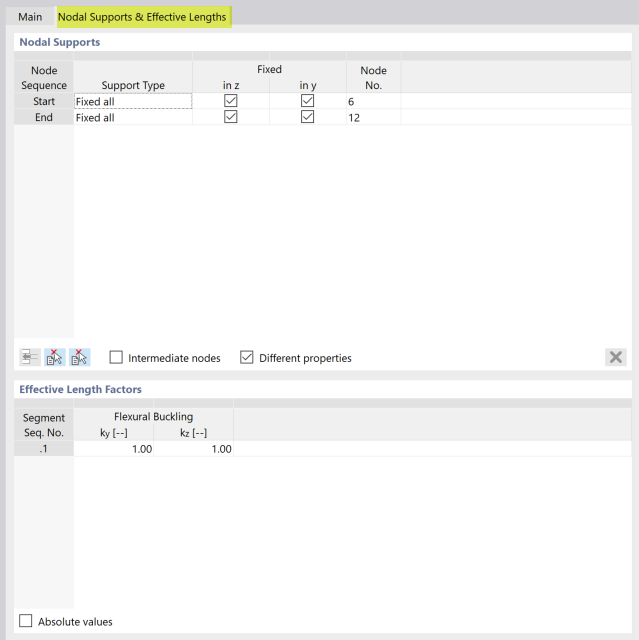Select the kz value 1.00 field
This screenshot has width=639, height=640.
193,449
